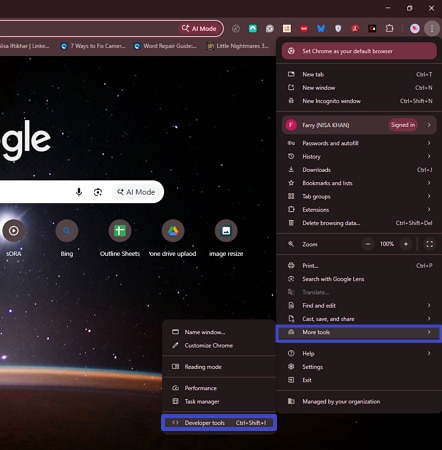Open the Outline Sheets shortcut
The width and height of the screenshot is (442, 450).
[x=120, y=238]
